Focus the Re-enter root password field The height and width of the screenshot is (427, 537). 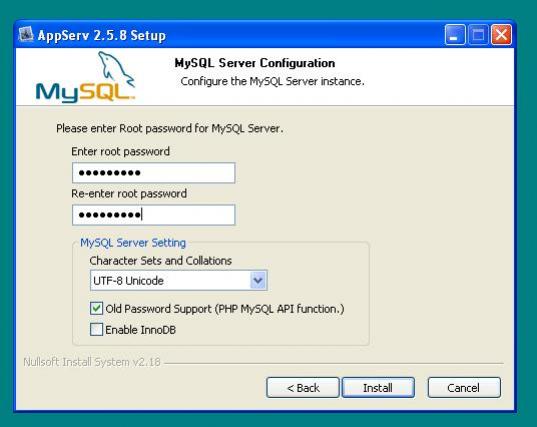click(154, 215)
